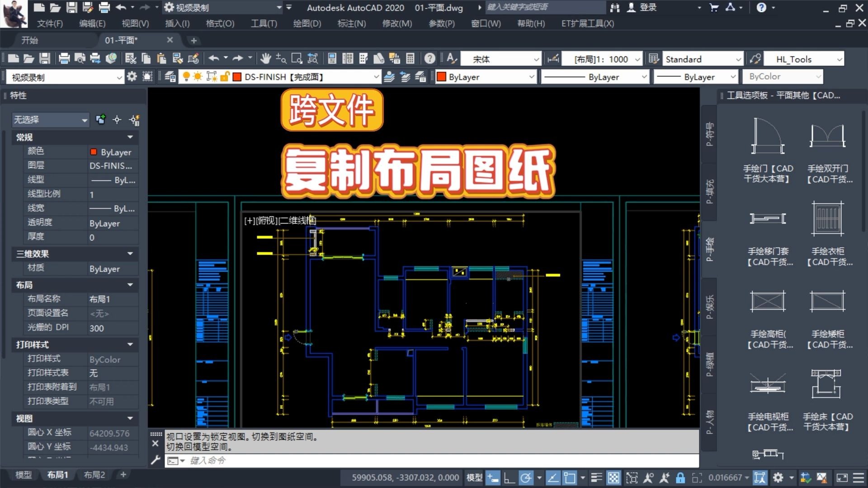Screen dimensions: 868x488
Task: Open the 绘图(D) menu
Action: pos(307,23)
